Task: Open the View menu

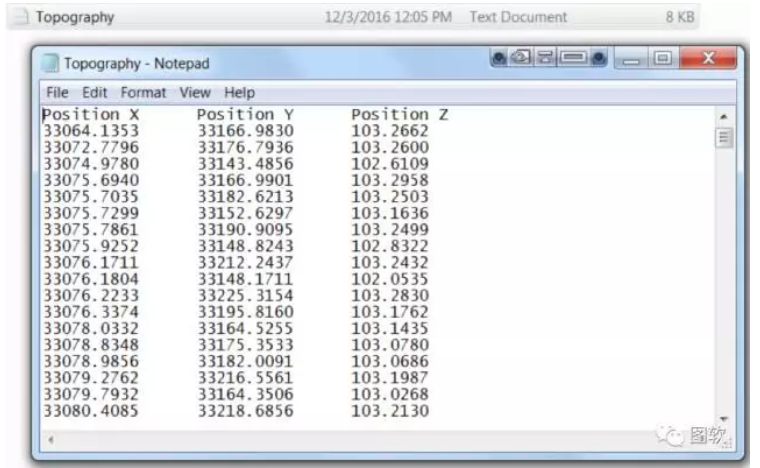Action: tap(195, 92)
